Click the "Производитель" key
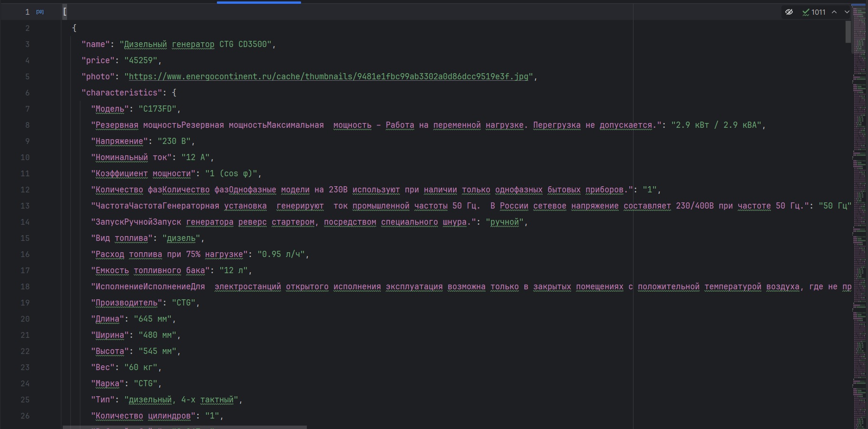 pos(127,303)
